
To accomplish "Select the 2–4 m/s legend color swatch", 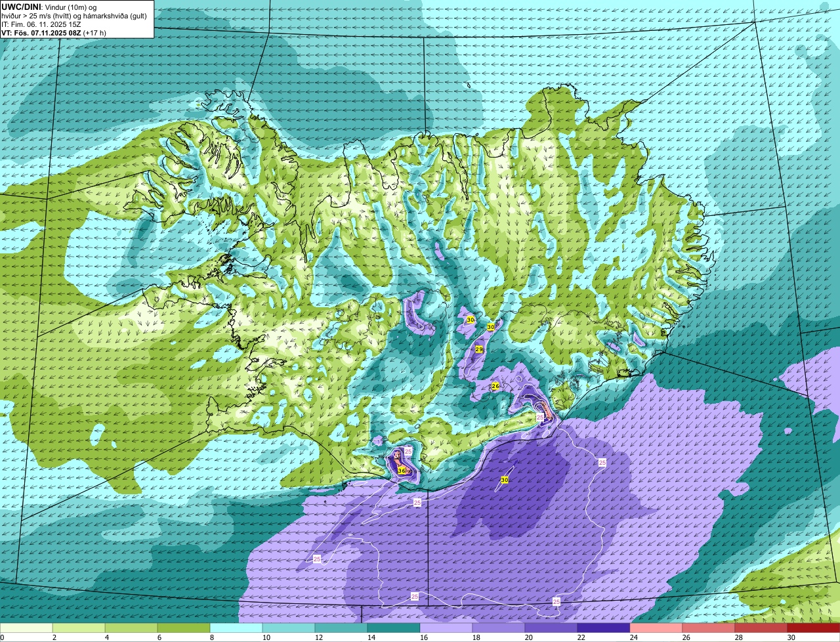I will (79, 628).
